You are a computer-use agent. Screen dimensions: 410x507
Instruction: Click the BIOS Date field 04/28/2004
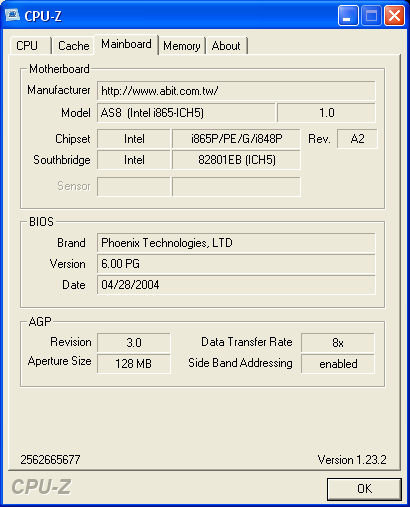point(236,285)
